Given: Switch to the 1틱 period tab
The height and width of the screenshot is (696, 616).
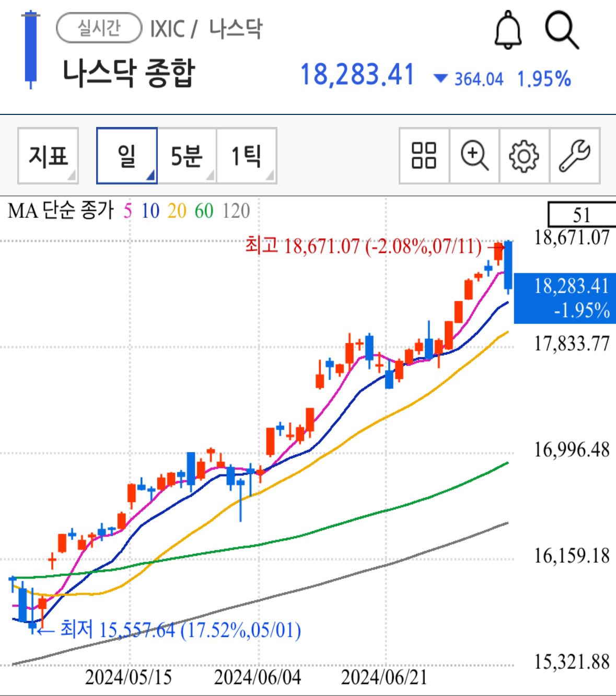Looking at the screenshot, I should click(247, 156).
